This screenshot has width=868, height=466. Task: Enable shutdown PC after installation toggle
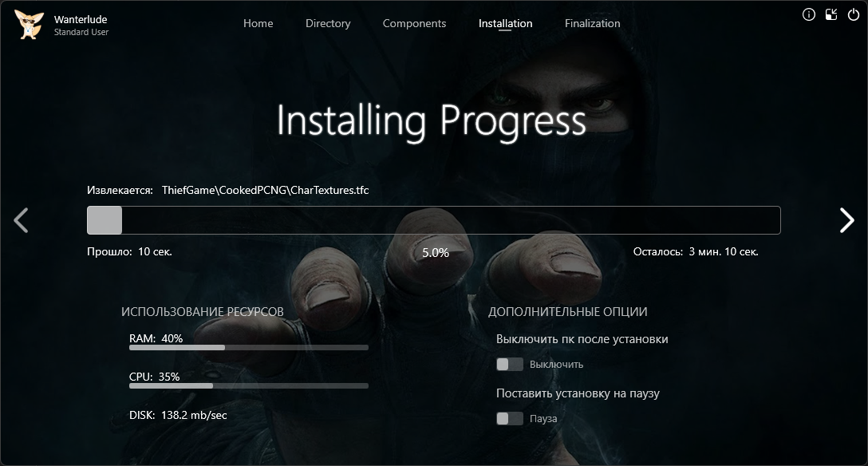point(510,365)
